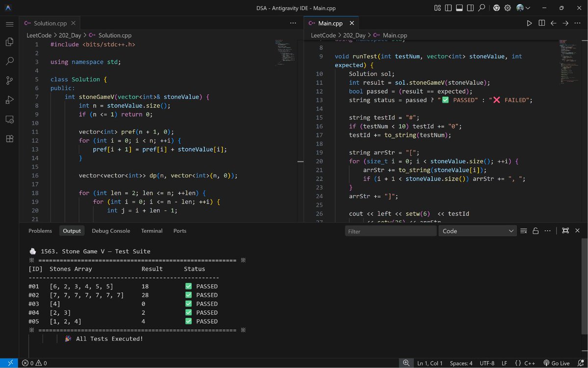
Task: Open the Chrome browser icon in title bar
Action: point(496,8)
